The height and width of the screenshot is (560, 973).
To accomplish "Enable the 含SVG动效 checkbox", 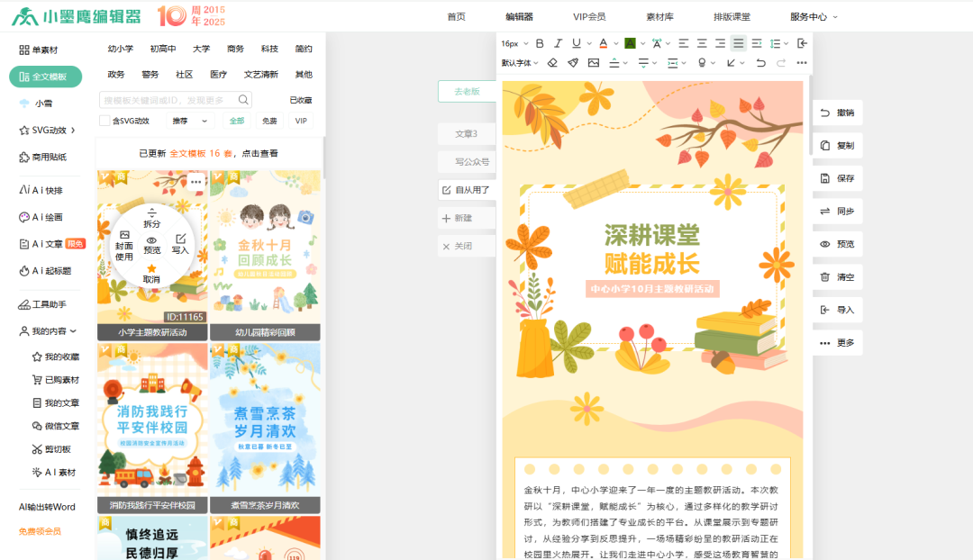I will 105,121.
